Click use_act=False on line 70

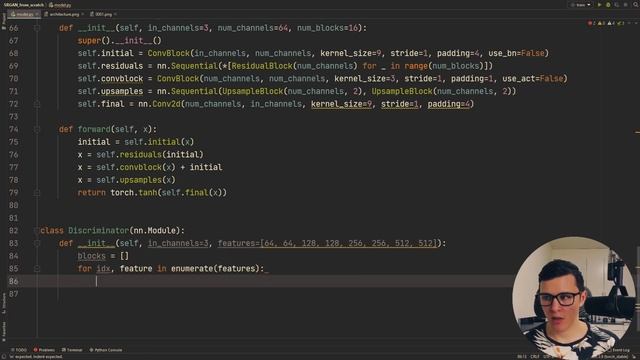point(532,79)
